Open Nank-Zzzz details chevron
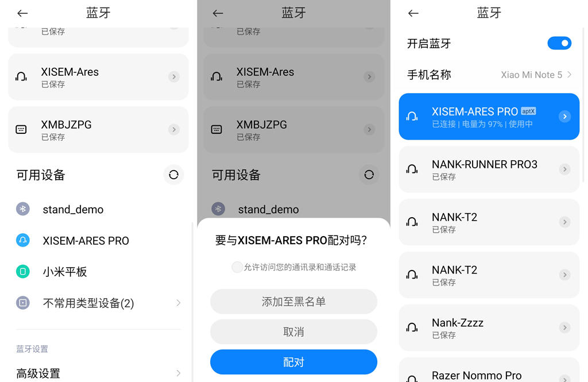The height and width of the screenshot is (382, 588). (565, 327)
